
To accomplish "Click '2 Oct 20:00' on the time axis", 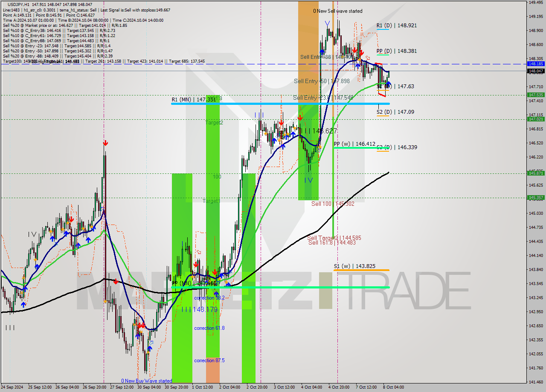I will (x=257, y=387).
